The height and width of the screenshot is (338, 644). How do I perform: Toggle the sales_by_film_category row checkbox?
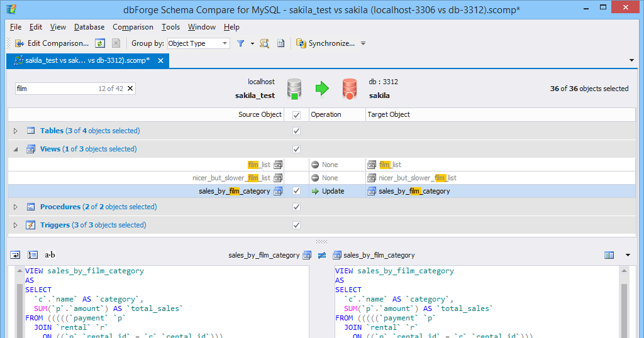point(296,191)
